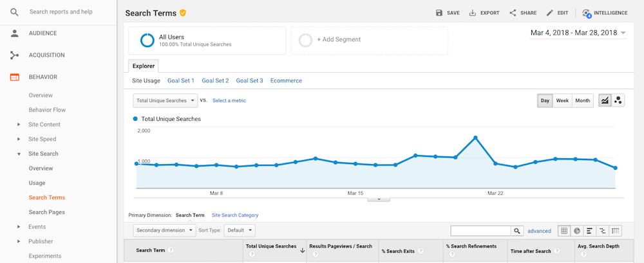644x263 pixels.
Task: Open Behavior Flow in sidebar
Action: [x=47, y=110]
